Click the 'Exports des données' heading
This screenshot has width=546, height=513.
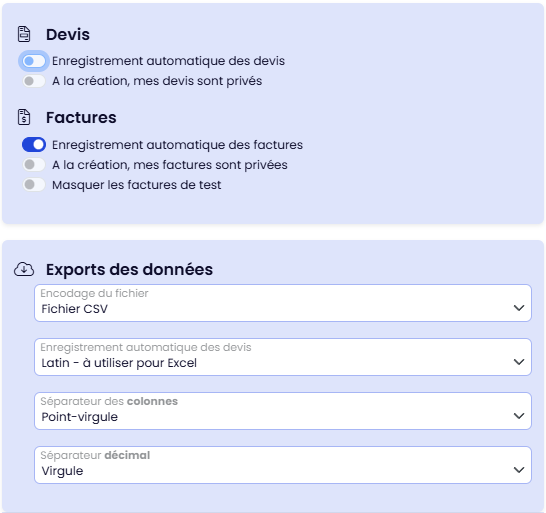(x=129, y=270)
